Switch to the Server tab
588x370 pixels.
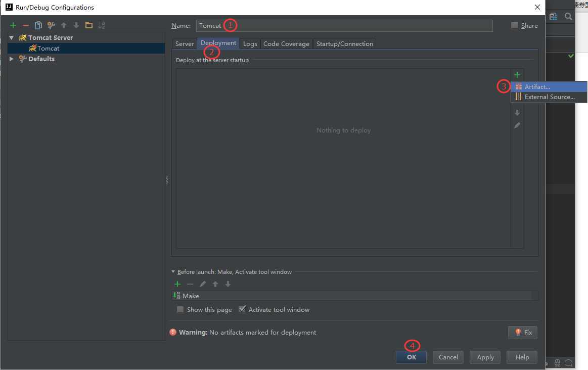point(185,44)
